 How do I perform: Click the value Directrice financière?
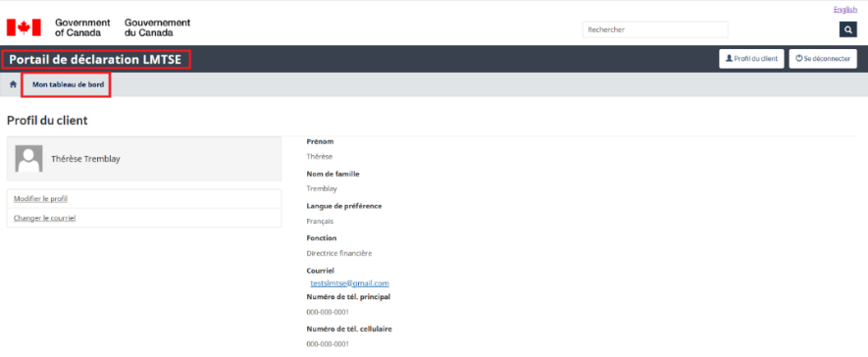339,253
